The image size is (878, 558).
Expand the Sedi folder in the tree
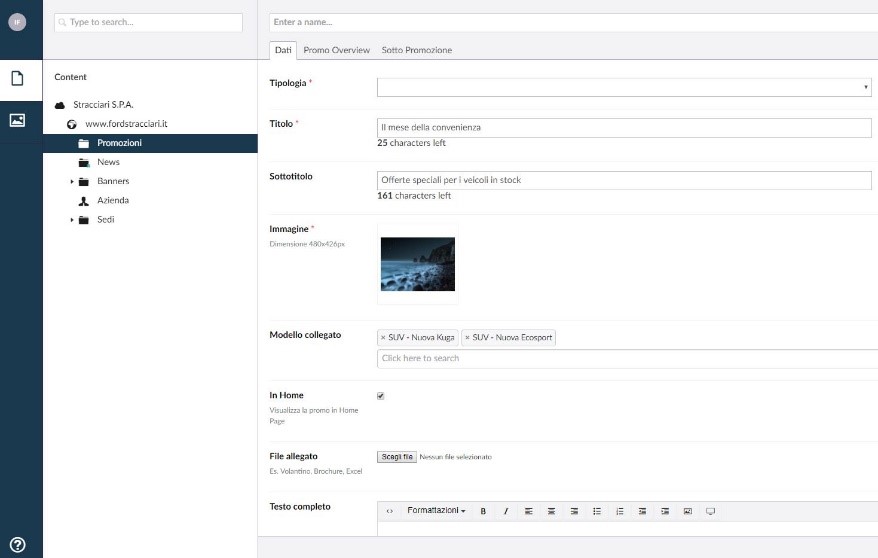coord(72,220)
